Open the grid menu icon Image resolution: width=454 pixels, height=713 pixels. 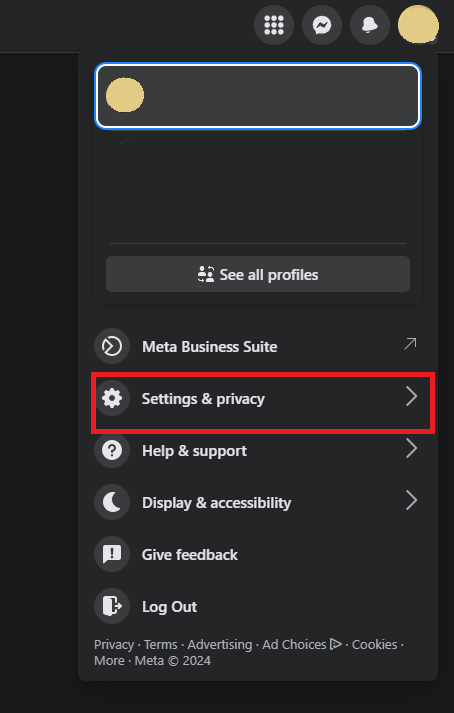(274, 25)
